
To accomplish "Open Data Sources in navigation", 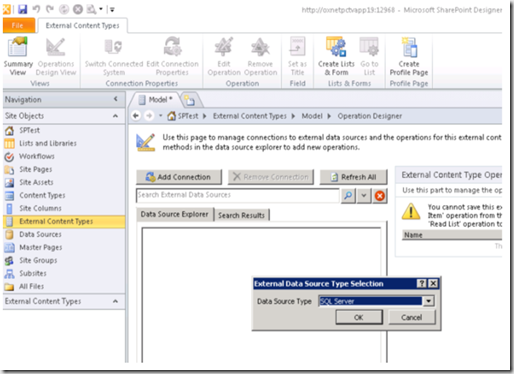I will tap(64, 234).
